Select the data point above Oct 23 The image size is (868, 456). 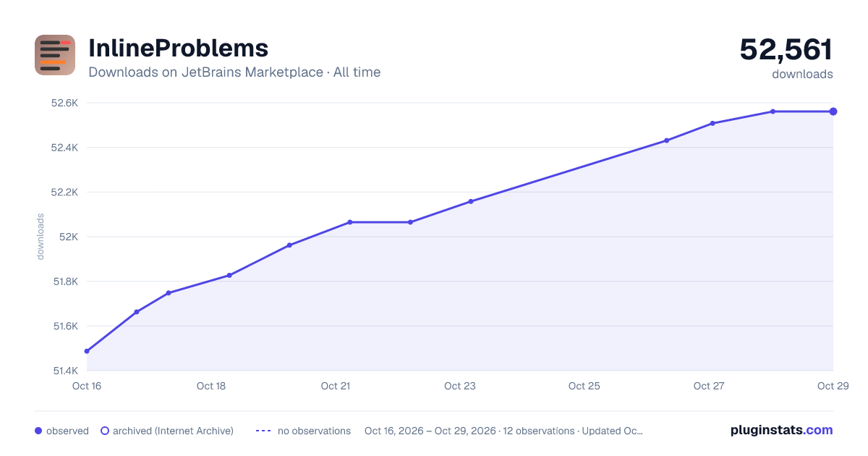471,201
